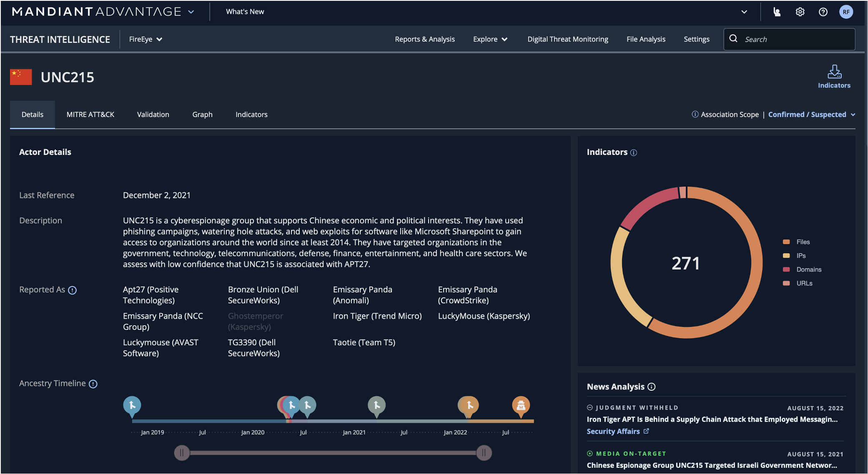868x474 pixels.
Task: Click the Jan 2019 timeline marker
Action: 132,406
